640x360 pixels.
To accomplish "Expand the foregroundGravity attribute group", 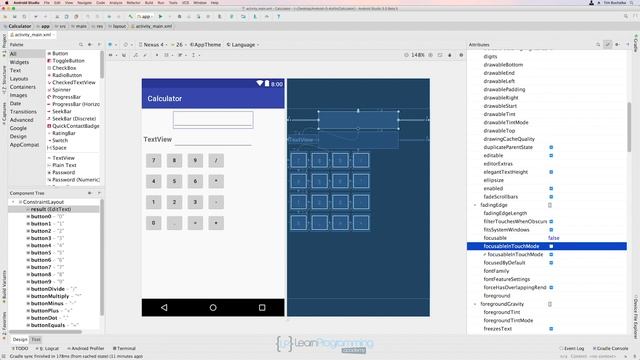I will [x=475, y=304].
